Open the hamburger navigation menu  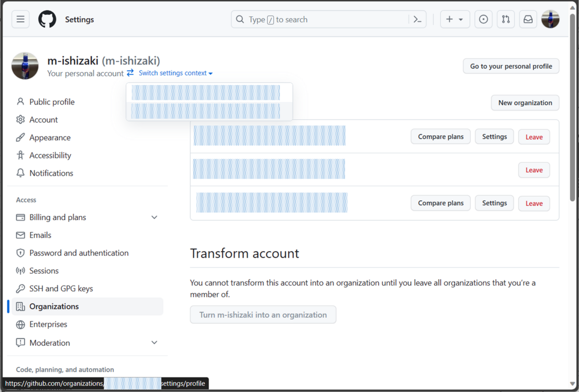20,19
